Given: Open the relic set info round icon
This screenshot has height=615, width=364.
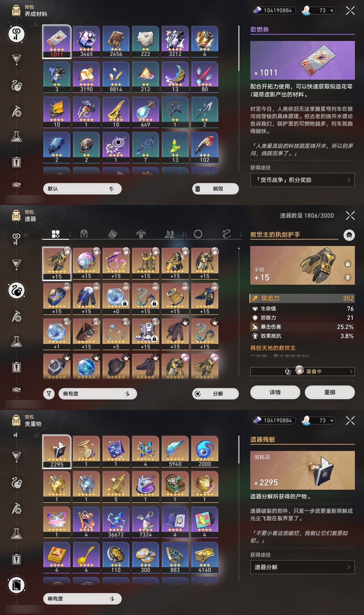Looking at the screenshot, I should tap(349, 235).
